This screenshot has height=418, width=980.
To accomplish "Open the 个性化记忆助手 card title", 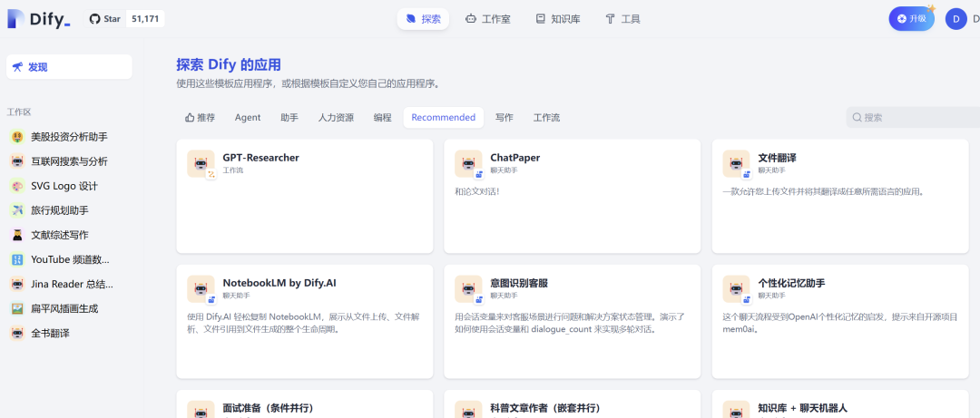I will [x=791, y=283].
